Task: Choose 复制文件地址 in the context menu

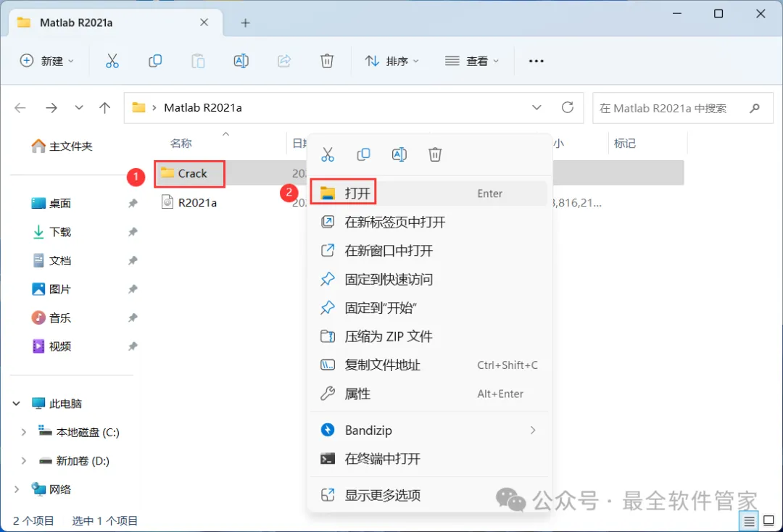Action: click(428, 365)
